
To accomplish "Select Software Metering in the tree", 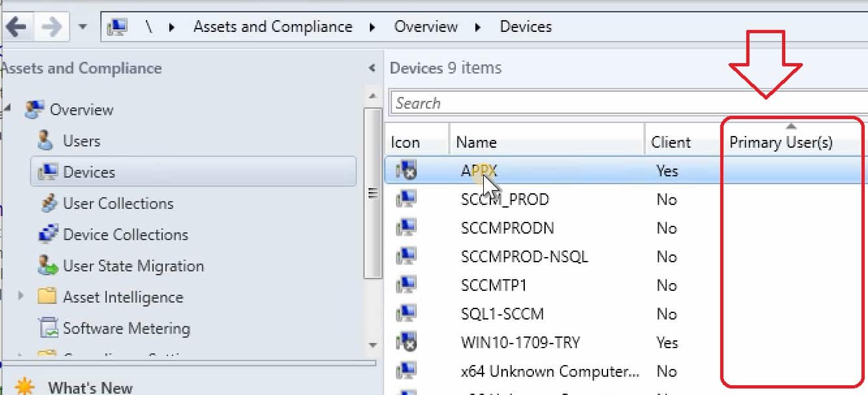I will coord(126,329).
